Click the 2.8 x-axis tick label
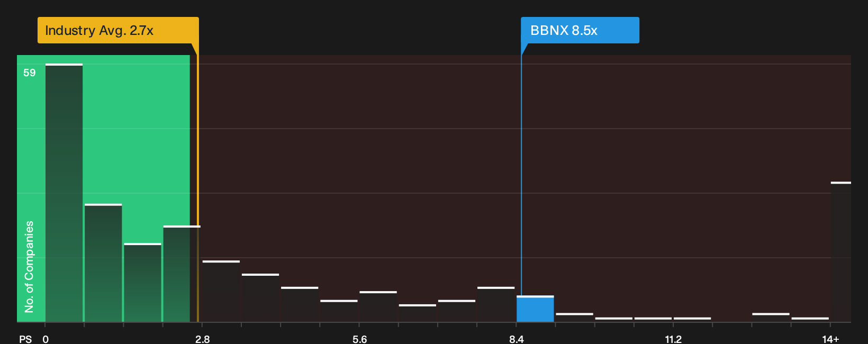The height and width of the screenshot is (344, 868). 203,339
